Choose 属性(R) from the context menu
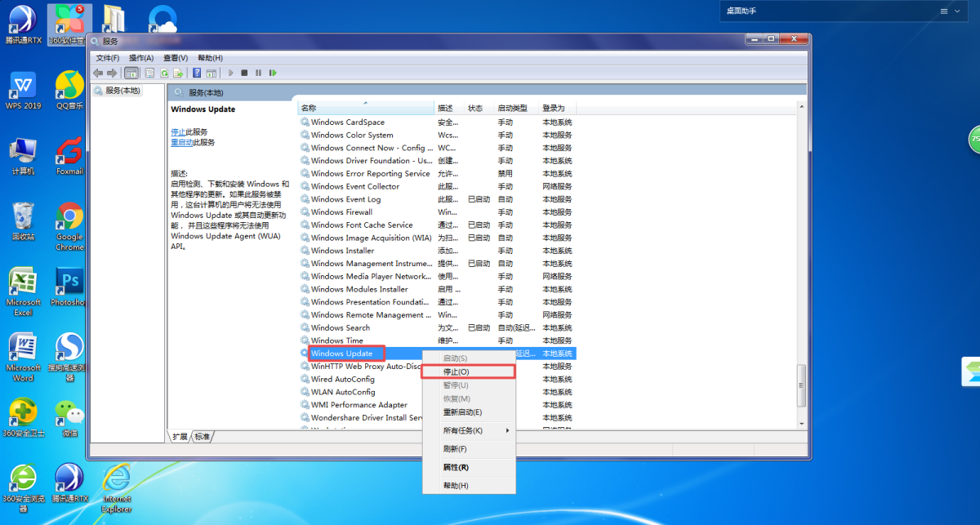980x525 pixels. click(456, 467)
